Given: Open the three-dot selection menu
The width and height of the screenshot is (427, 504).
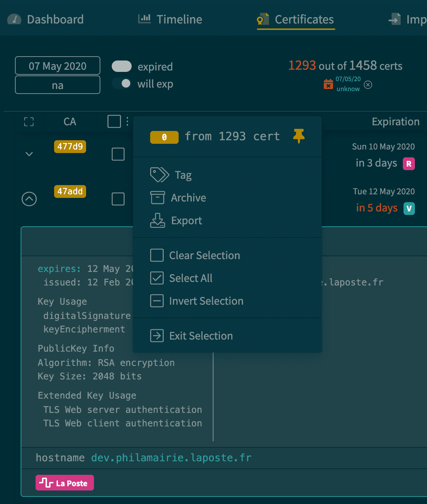Looking at the screenshot, I should (x=127, y=121).
